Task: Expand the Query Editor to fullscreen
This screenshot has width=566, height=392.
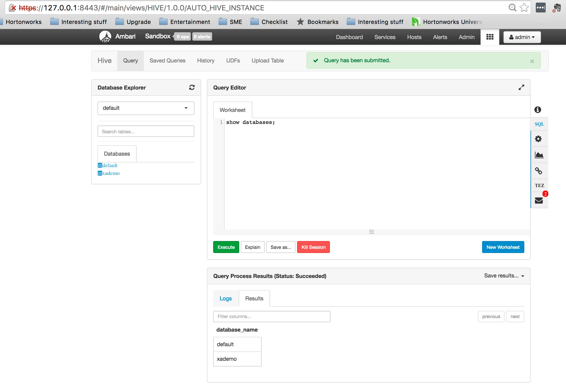Action: (521, 87)
